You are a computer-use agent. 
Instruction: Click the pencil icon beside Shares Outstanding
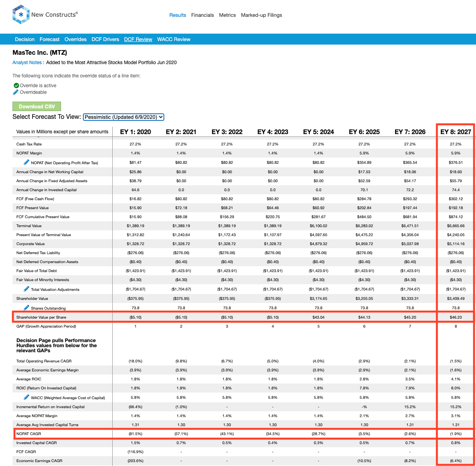(x=27, y=307)
